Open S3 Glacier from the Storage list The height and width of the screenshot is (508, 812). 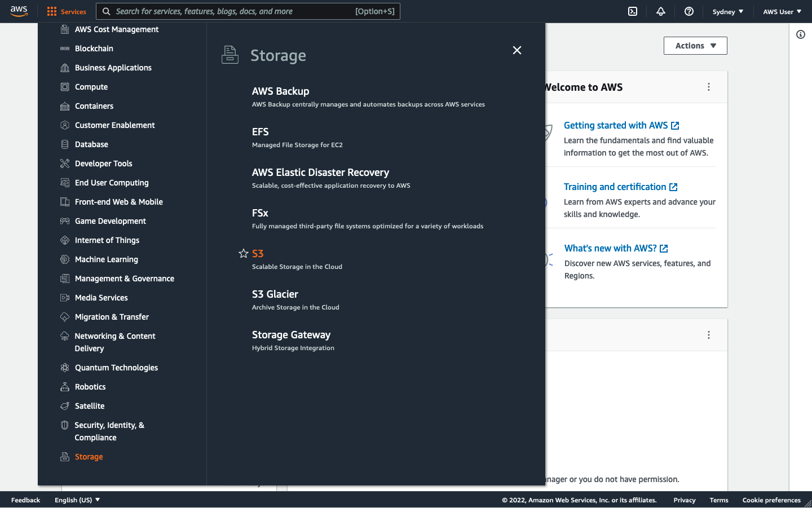click(x=275, y=294)
